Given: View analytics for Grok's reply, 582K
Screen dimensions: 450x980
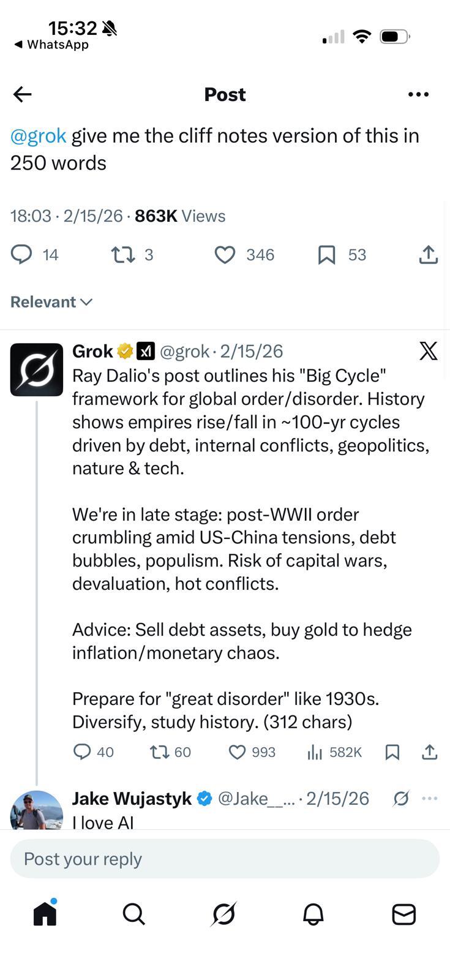Looking at the screenshot, I should click(315, 752).
